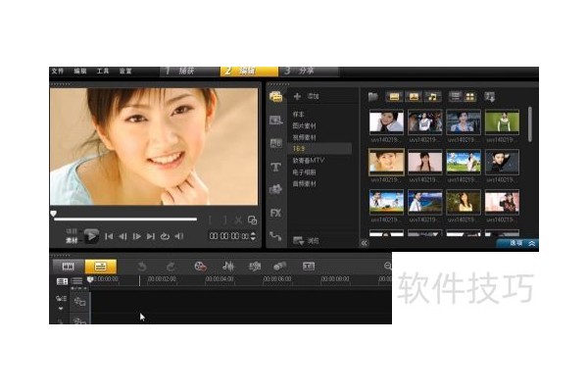Open the AB Transitions library icon
Screen dimensions: 588x392
[276, 143]
